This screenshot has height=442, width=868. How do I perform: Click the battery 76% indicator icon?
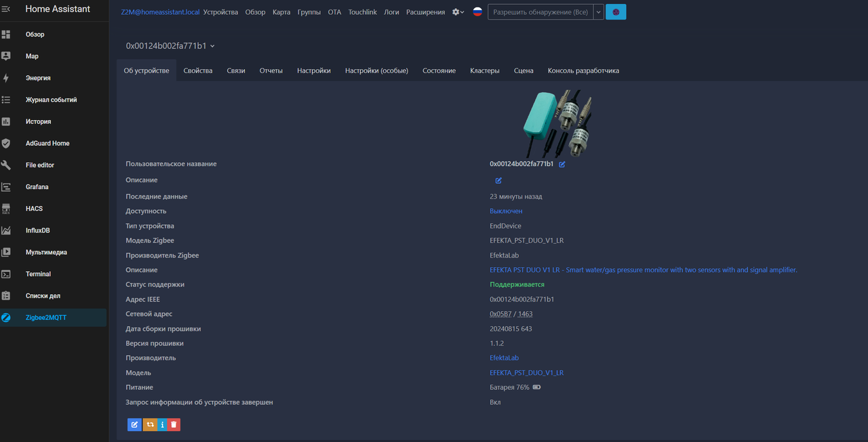coord(536,388)
